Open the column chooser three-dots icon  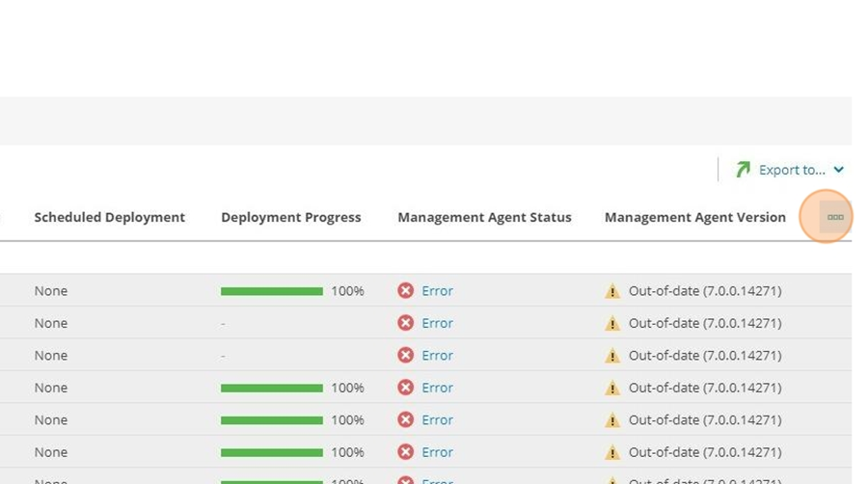point(835,217)
